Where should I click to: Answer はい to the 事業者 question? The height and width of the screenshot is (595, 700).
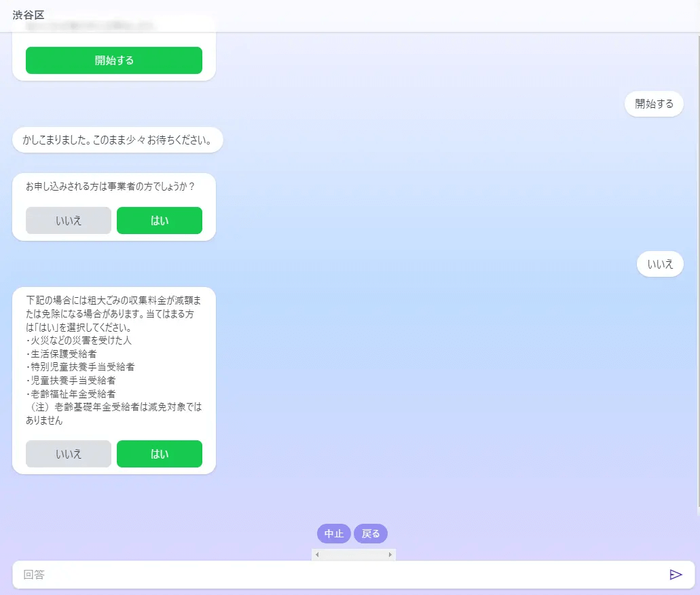(x=160, y=220)
